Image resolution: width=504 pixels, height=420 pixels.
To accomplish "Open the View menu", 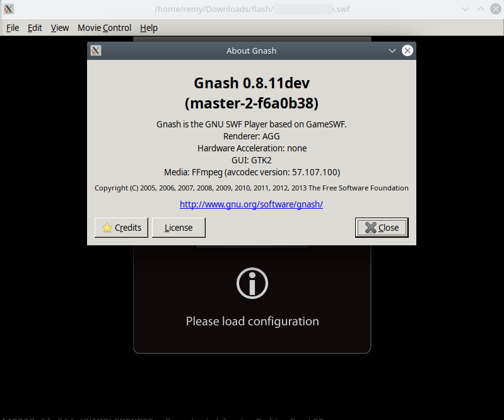I will point(60,28).
